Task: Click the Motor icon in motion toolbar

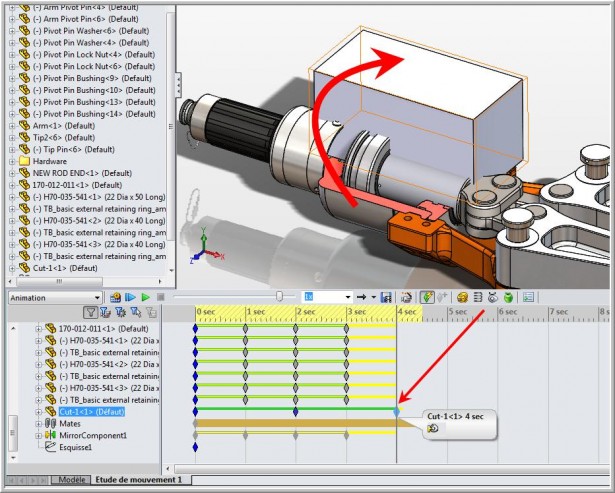Action: click(462, 297)
